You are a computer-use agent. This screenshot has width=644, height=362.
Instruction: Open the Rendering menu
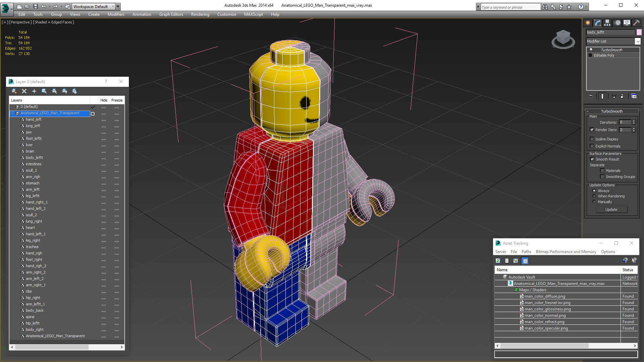(200, 14)
